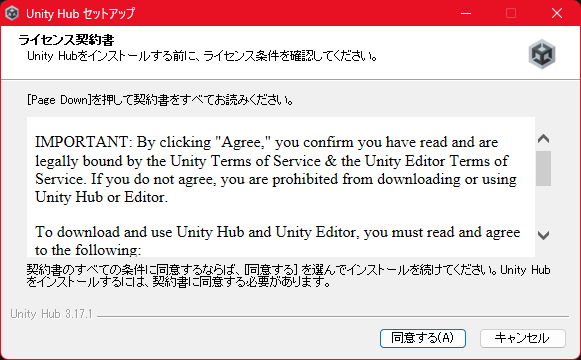Click the 'To download and use Unity Hub' paragraph
This screenshot has height=360, width=581.
[x=278, y=241]
